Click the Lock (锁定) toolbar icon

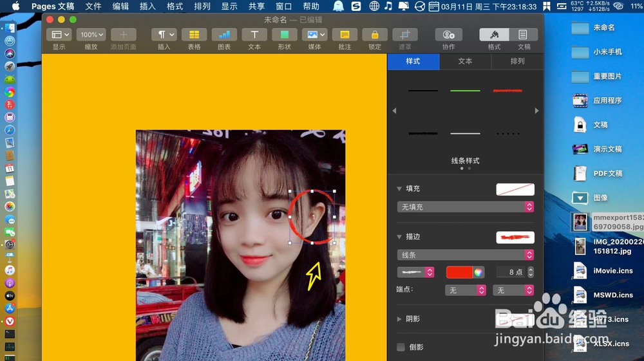pos(375,35)
